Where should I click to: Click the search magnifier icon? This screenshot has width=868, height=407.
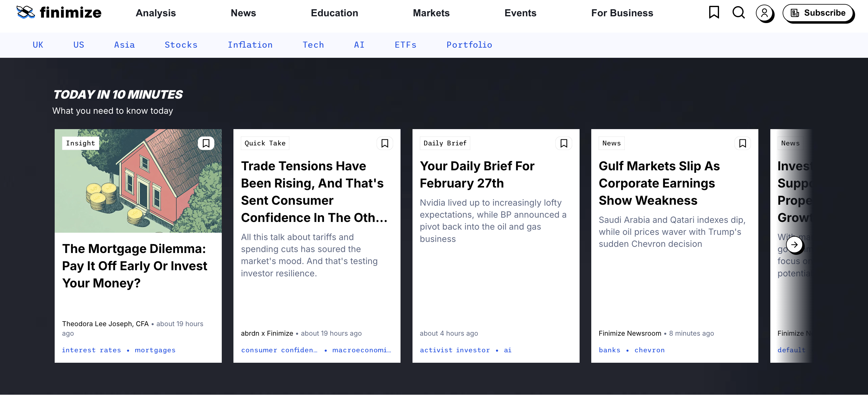738,13
